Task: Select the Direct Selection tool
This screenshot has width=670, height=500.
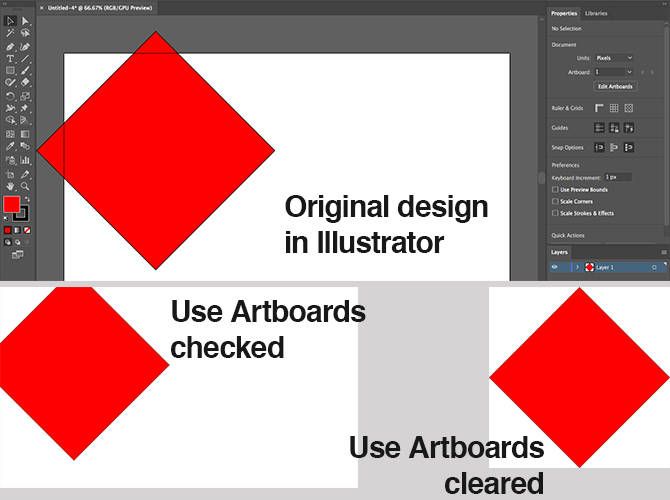Action: 25,21
